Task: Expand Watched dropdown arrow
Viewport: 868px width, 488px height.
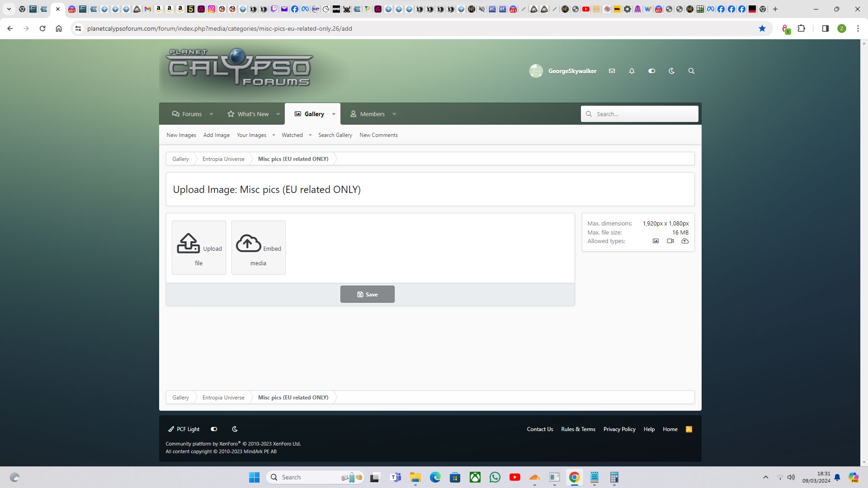Action: point(310,135)
